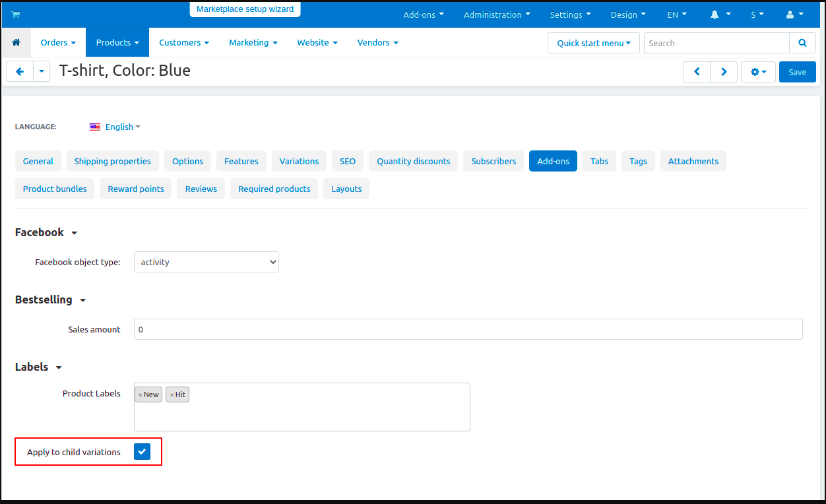The height and width of the screenshot is (504, 826).
Task: Switch to the Layouts tab
Action: point(346,189)
